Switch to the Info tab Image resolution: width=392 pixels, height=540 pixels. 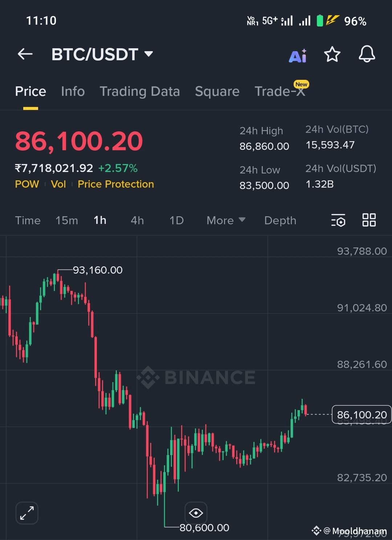(73, 91)
